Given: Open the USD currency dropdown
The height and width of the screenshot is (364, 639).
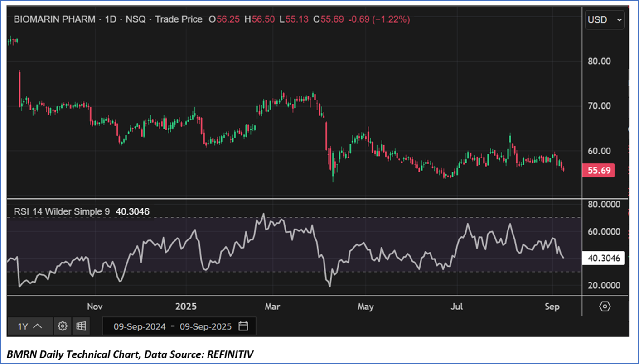Looking at the screenshot, I should [605, 20].
